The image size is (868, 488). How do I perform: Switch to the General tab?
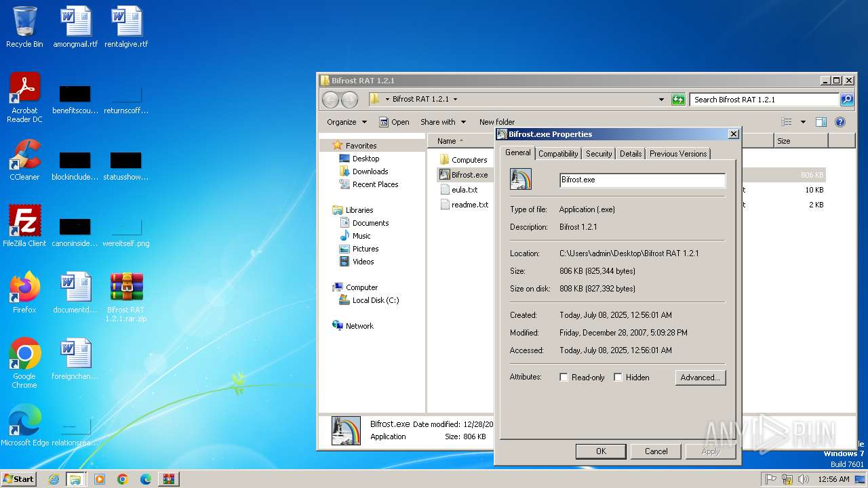point(517,153)
